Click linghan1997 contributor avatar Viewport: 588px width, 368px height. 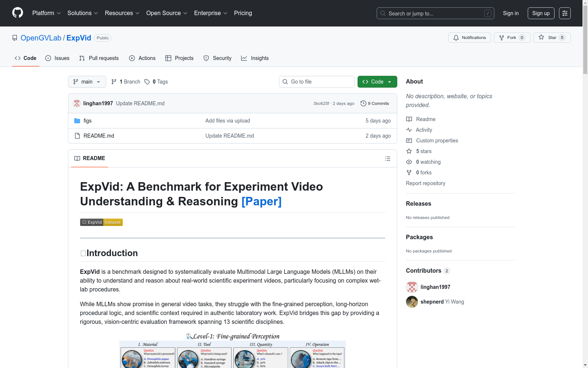pyautogui.click(x=412, y=287)
